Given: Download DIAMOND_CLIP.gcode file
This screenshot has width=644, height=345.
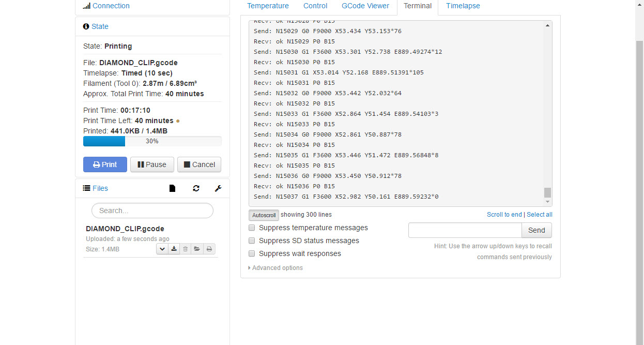Looking at the screenshot, I should pos(174,249).
